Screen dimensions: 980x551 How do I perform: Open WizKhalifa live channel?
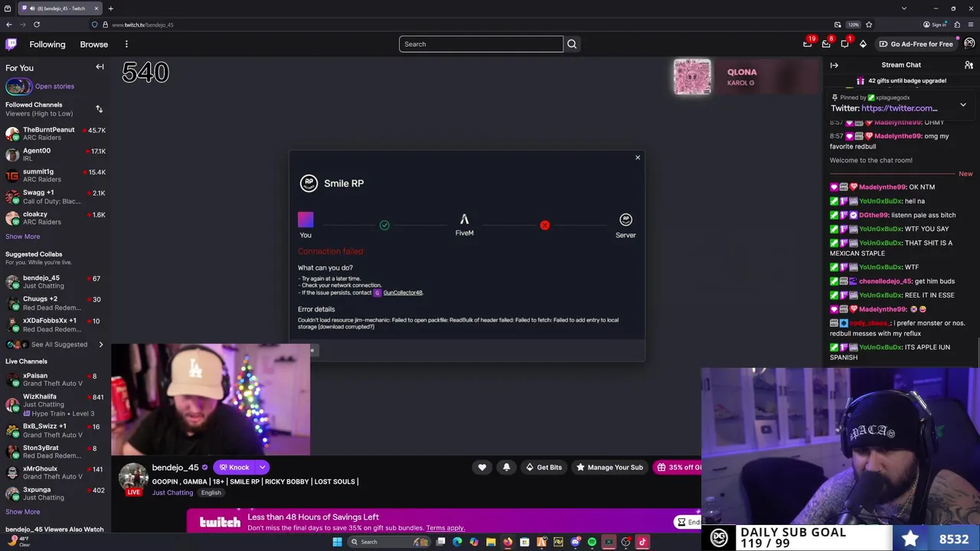point(55,405)
